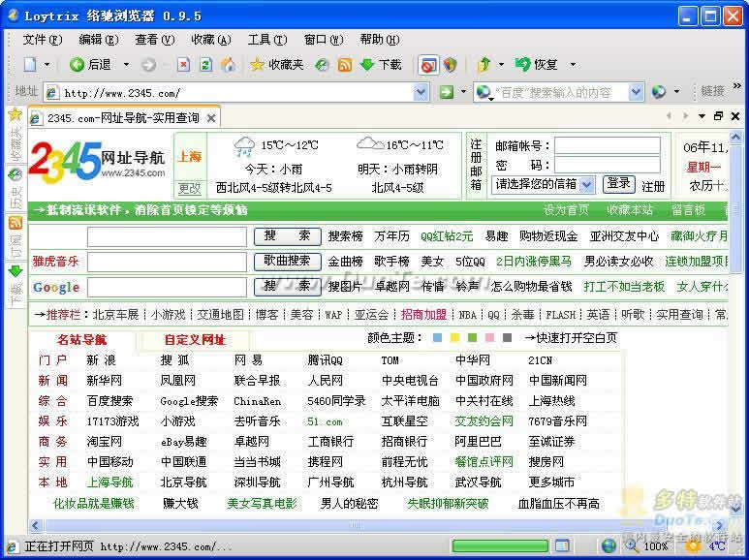Image resolution: width=749 pixels, height=560 pixels.
Task: Stop loading with the red X icon
Action: tap(183, 64)
